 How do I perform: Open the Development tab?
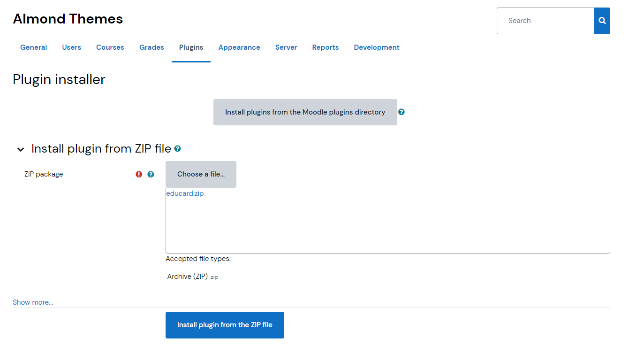(x=377, y=47)
